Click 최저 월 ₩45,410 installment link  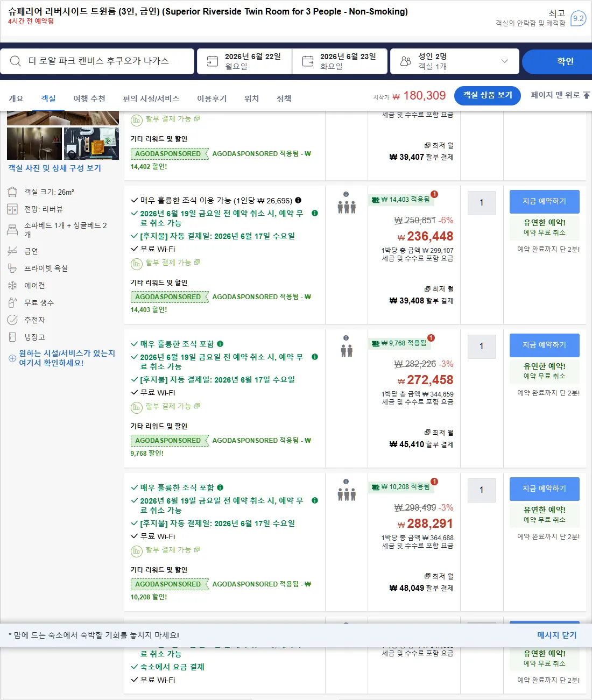tap(421, 439)
